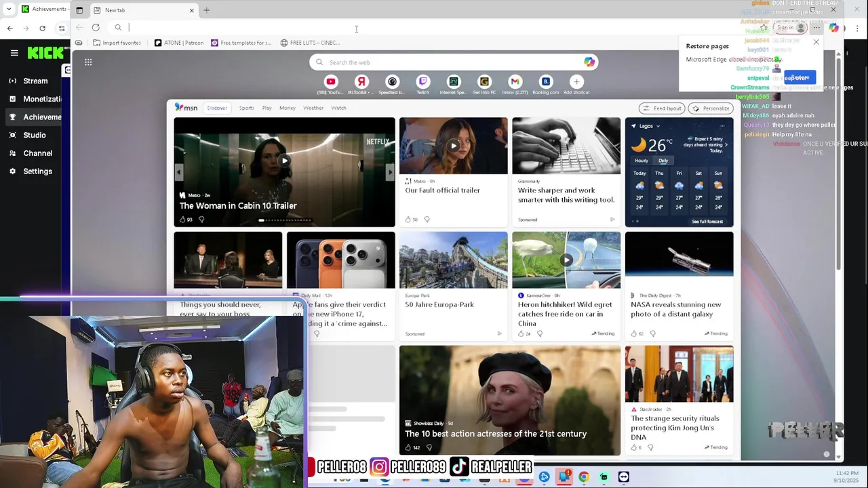Image resolution: width=868 pixels, height=488 pixels.
Task: Open the FREE LUTS bookmark
Action: point(310,43)
